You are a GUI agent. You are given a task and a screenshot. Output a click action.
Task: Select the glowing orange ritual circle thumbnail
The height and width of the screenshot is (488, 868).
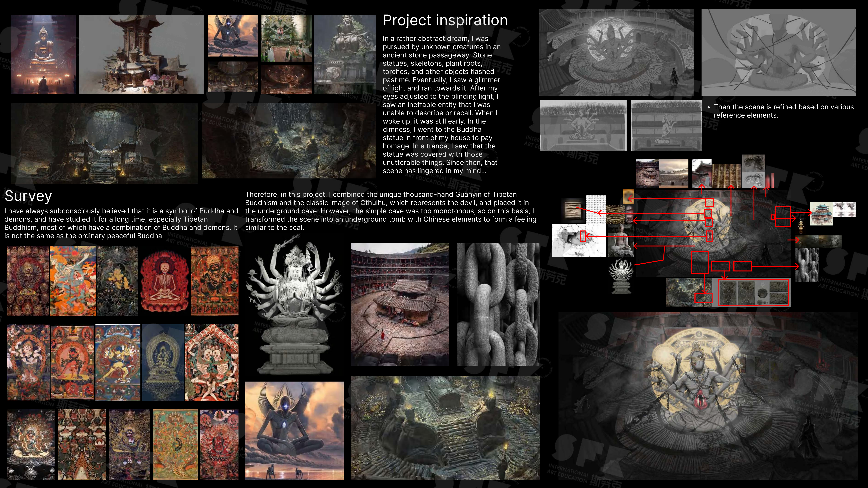coord(286,79)
